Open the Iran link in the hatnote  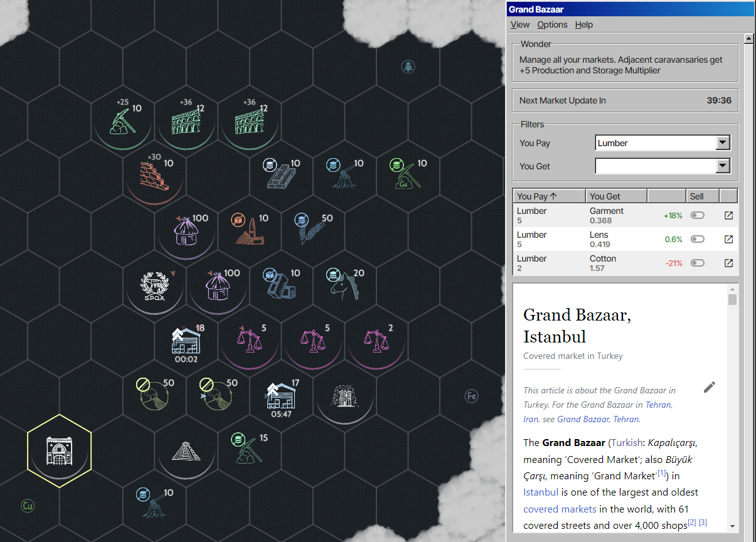pos(531,419)
